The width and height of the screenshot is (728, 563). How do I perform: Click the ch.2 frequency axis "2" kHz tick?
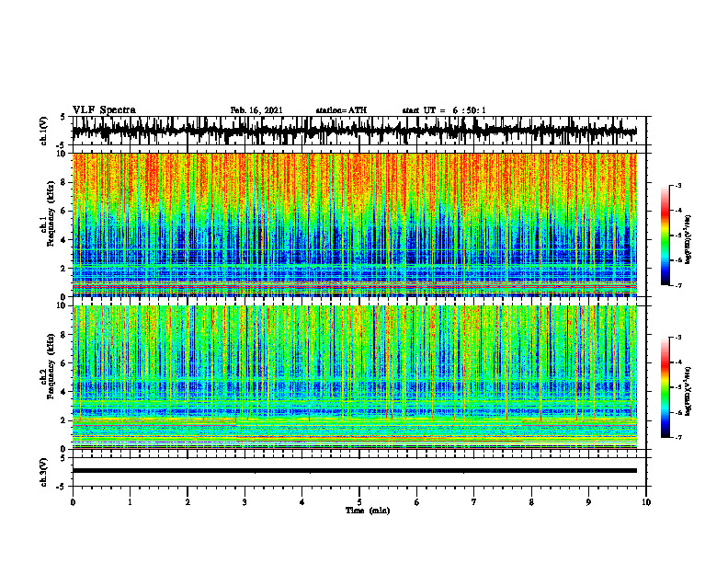coord(64,420)
